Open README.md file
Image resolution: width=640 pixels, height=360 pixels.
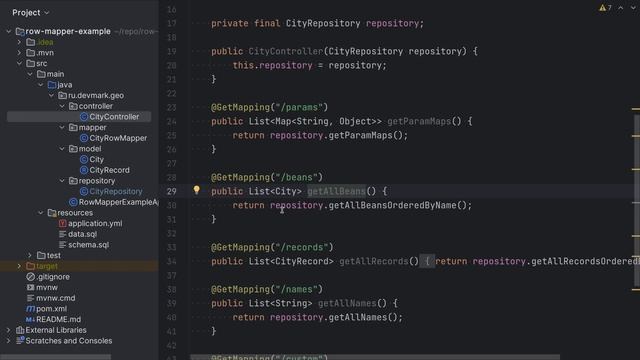point(58,319)
